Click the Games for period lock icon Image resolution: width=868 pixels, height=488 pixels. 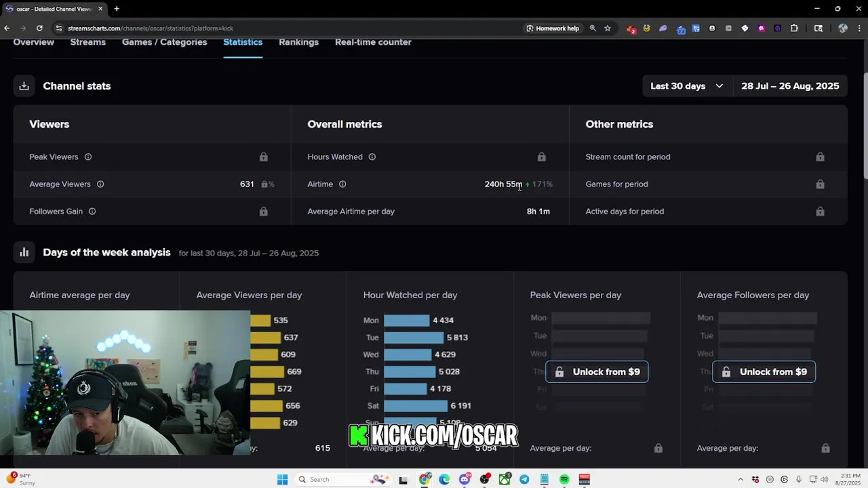coord(820,184)
